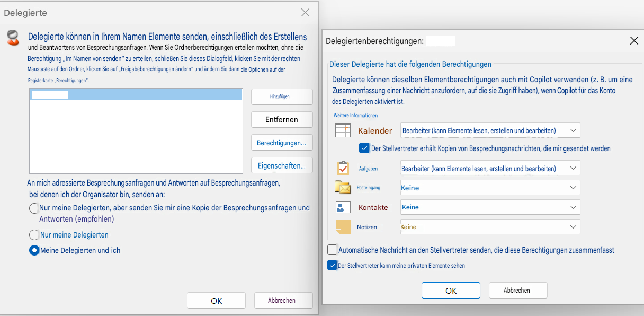The width and height of the screenshot is (644, 316).
Task: Open the Aufgaben permission dropdown
Action: tap(490, 169)
